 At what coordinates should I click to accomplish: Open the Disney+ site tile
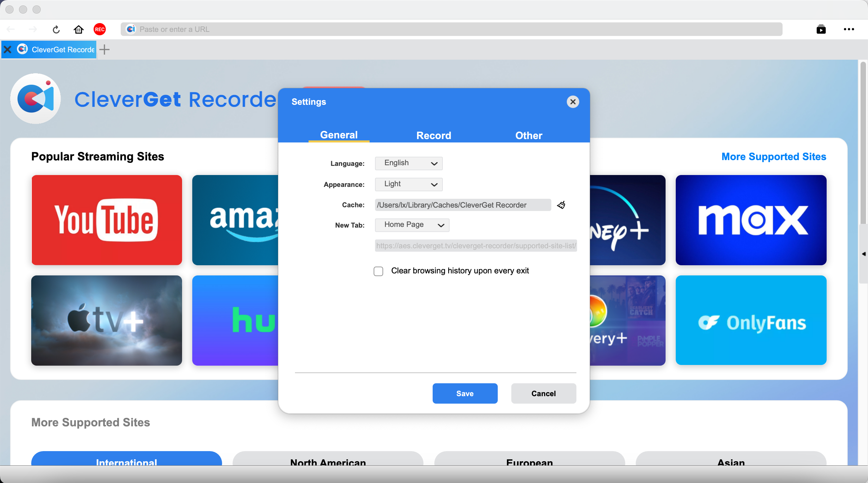[x=628, y=220]
